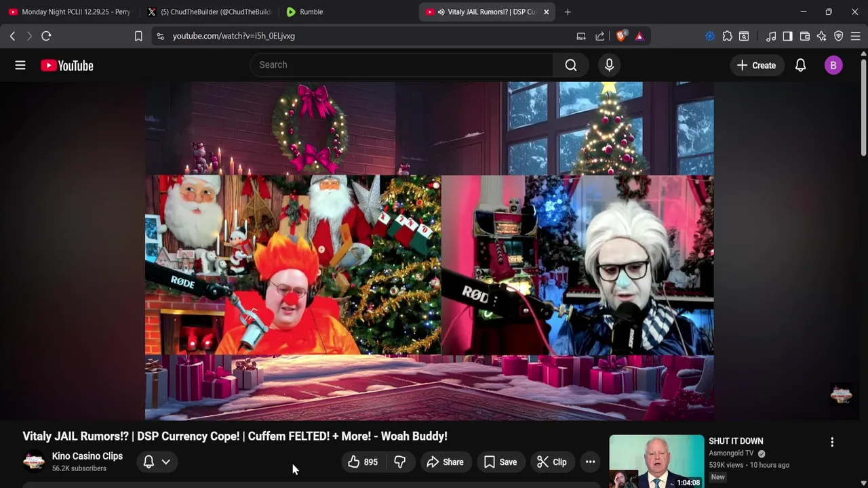Open more actions three-dot menu
The height and width of the screenshot is (488, 868).
(x=591, y=462)
